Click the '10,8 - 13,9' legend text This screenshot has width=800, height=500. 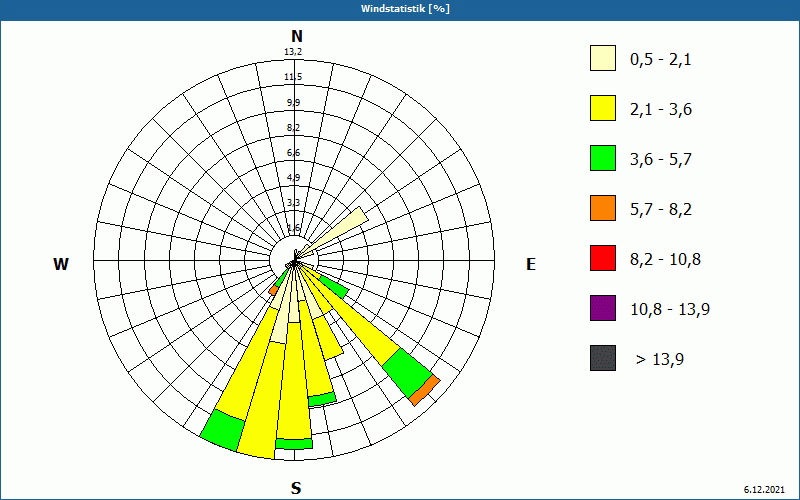(x=670, y=310)
